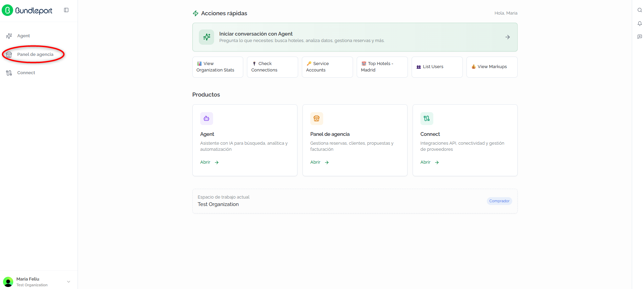Click the Connect icon in the sidebar
The width and height of the screenshot is (644, 289).
9,73
